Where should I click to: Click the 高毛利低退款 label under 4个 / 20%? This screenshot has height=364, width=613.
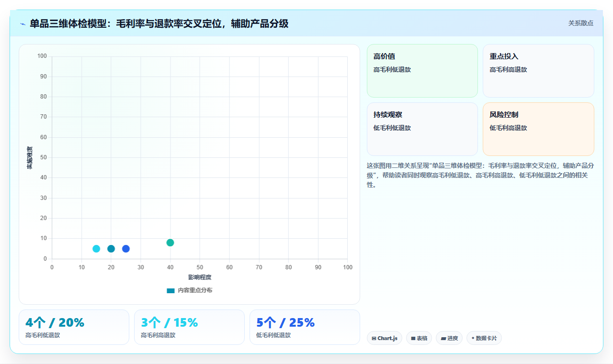pyautogui.click(x=43, y=335)
